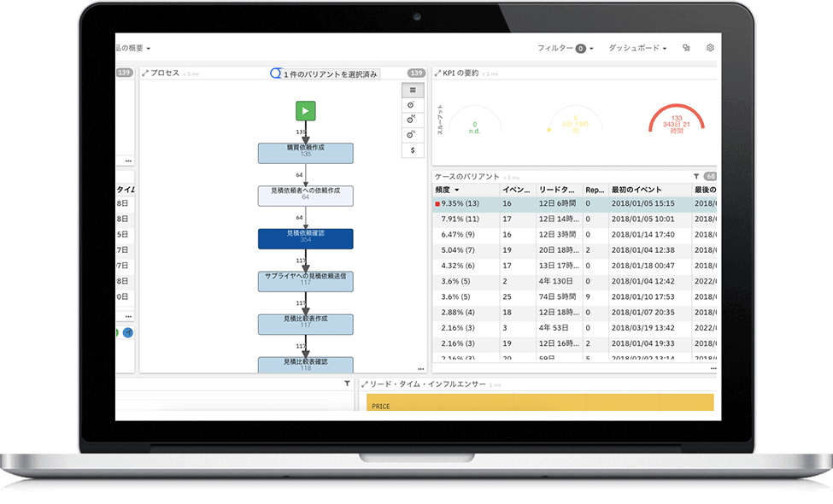Select the 見積比較表確認 node

click(x=306, y=365)
